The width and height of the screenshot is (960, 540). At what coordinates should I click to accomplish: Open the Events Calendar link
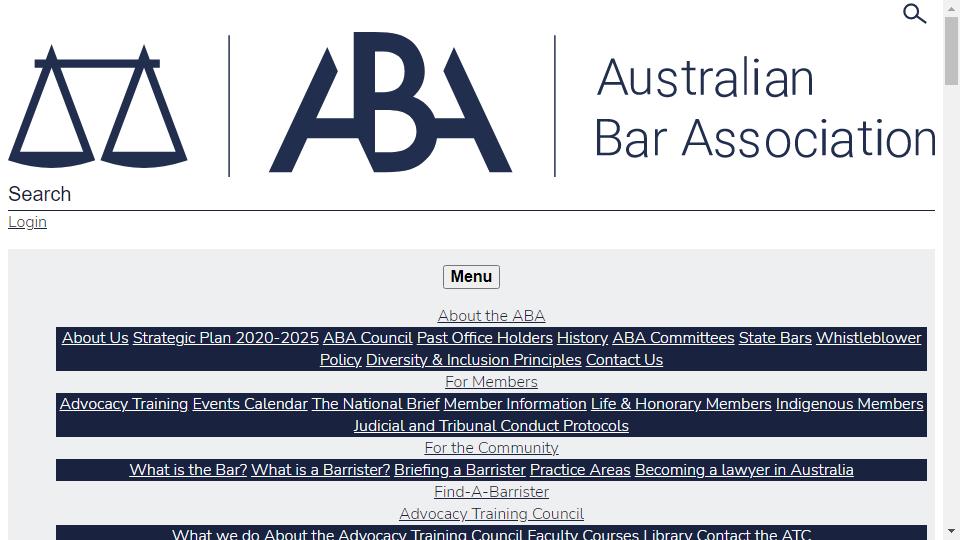(250, 404)
